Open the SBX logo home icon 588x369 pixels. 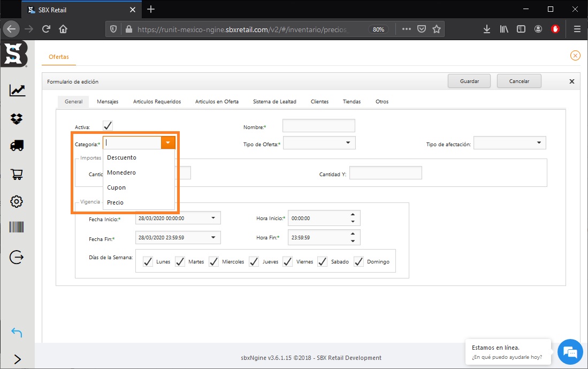tap(14, 54)
